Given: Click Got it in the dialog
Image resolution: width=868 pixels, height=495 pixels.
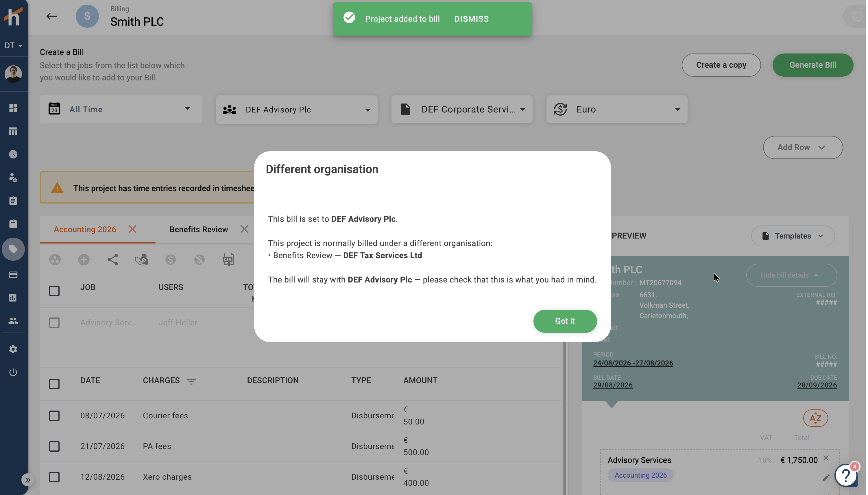Looking at the screenshot, I should coord(565,321).
